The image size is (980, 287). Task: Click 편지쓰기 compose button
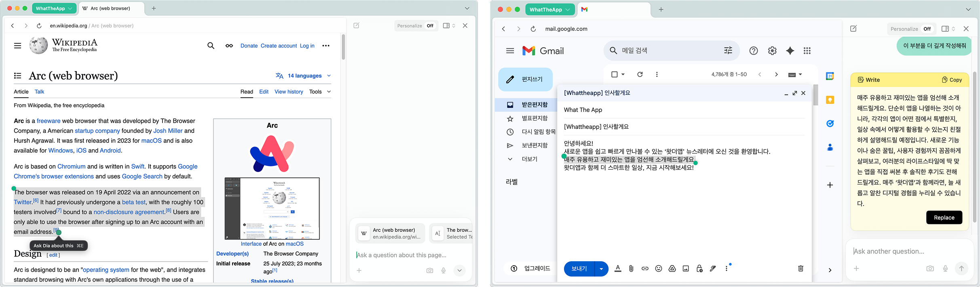tap(526, 79)
